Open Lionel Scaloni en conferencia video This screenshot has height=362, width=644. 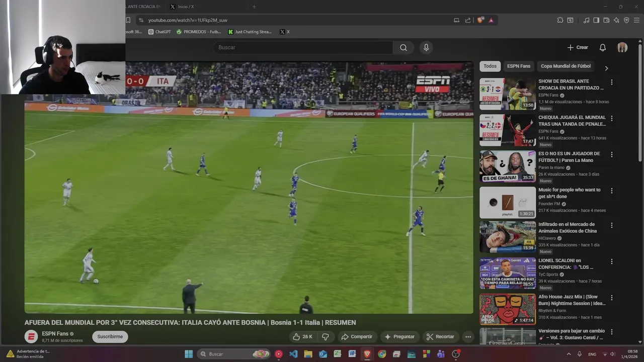(508, 273)
